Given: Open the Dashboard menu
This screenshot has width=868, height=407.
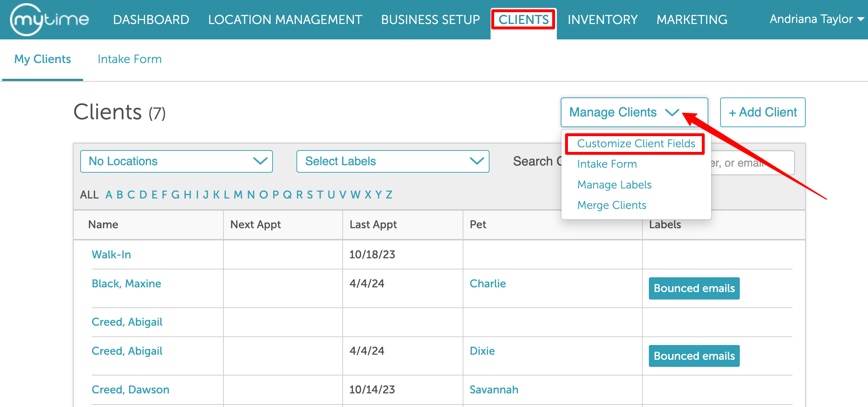Looking at the screenshot, I should [x=151, y=20].
